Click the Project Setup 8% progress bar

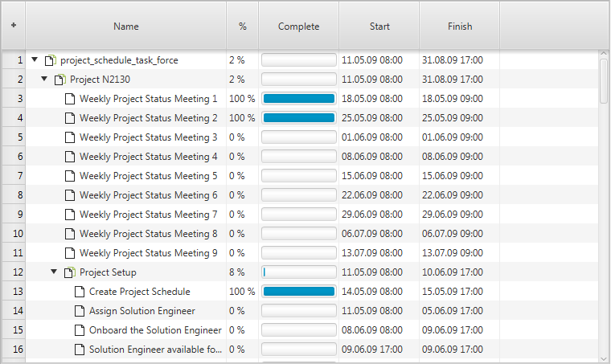click(299, 272)
